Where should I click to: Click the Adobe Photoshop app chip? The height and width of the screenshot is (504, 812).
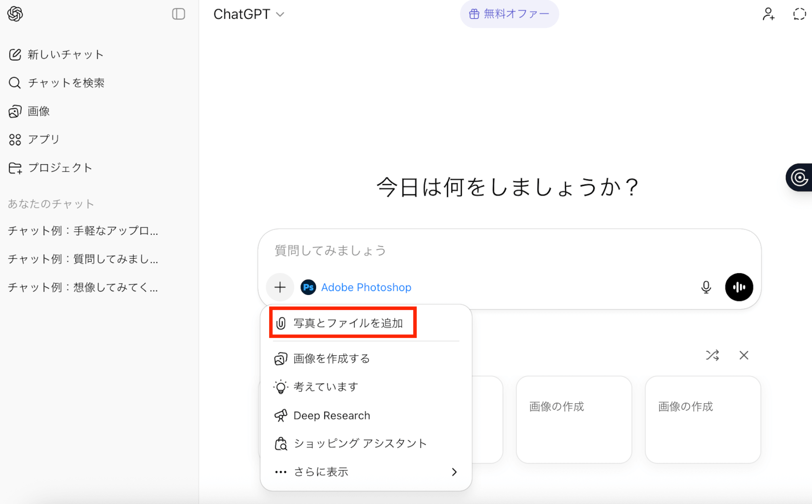pyautogui.click(x=356, y=287)
